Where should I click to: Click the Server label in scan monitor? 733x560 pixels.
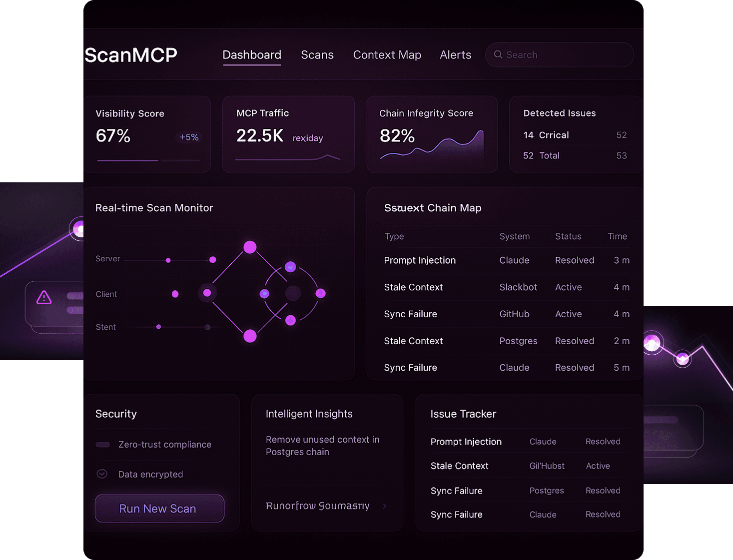(108, 259)
